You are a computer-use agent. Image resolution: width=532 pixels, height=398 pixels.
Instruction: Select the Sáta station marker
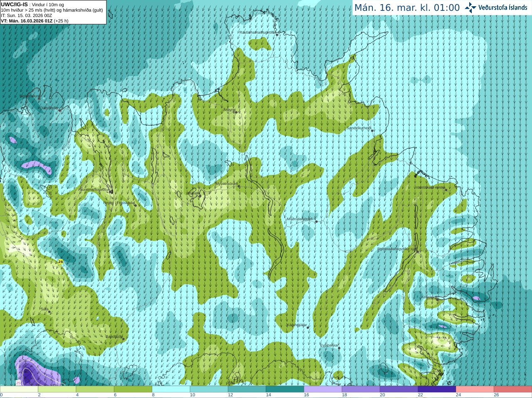tap(49, 312)
